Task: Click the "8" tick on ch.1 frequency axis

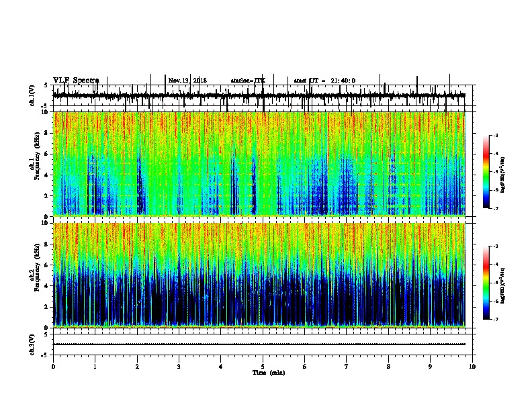Action: click(x=48, y=133)
